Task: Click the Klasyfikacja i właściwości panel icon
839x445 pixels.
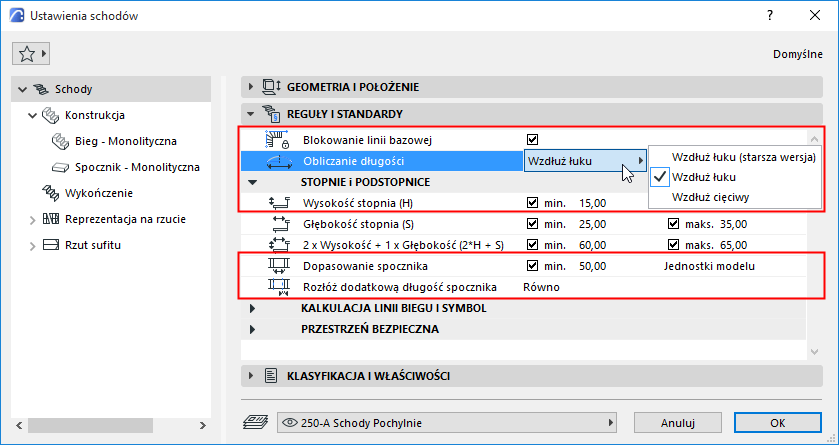Action: pos(271,376)
